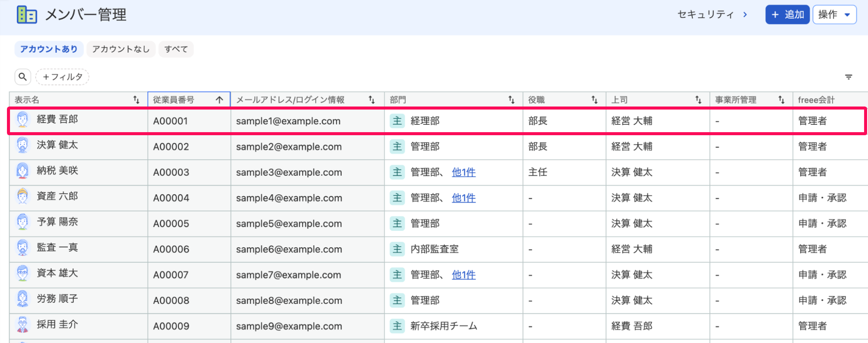Select employee number A00001
868x343 pixels.
pos(170,121)
